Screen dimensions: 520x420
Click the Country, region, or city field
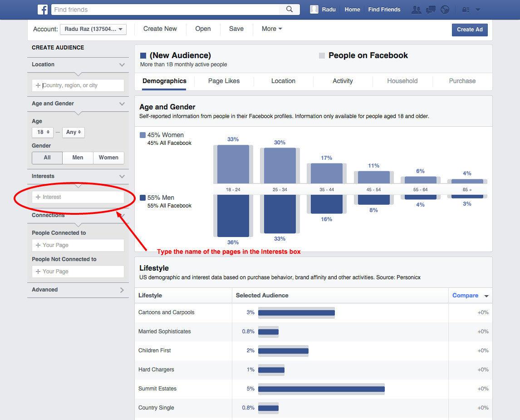tap(78, 85)
